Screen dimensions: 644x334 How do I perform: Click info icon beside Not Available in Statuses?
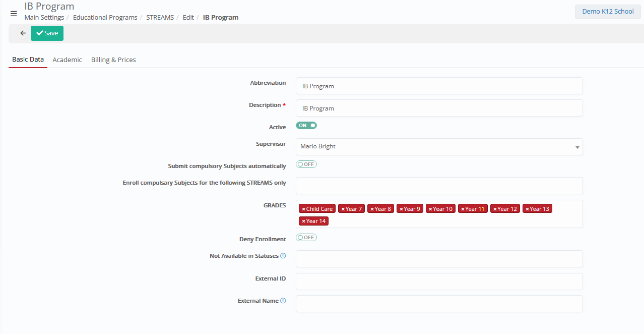(283, 256)
